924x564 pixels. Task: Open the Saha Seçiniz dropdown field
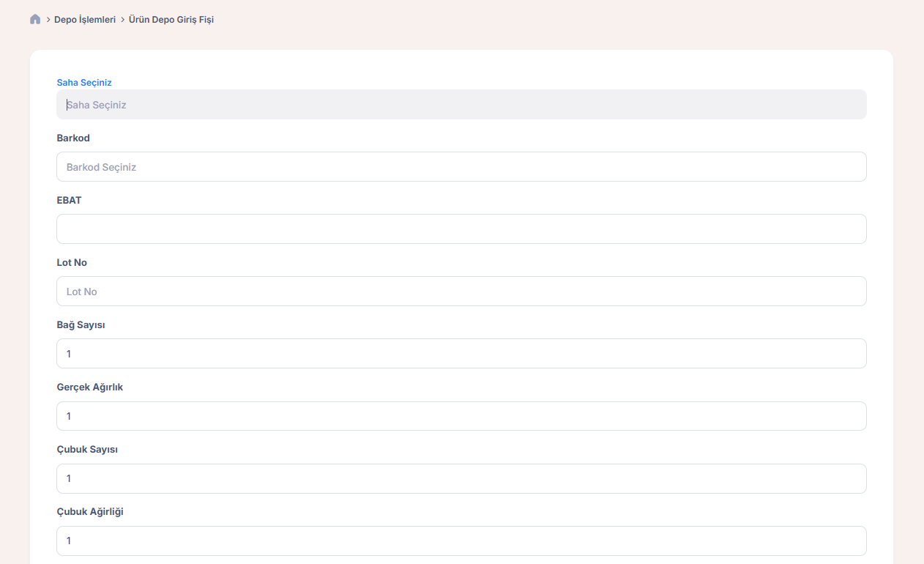coord(461,105)
